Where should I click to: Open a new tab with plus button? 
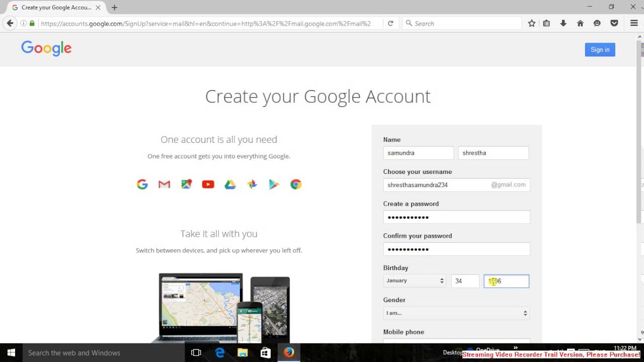pyautogui.click(x=115, y=8)
